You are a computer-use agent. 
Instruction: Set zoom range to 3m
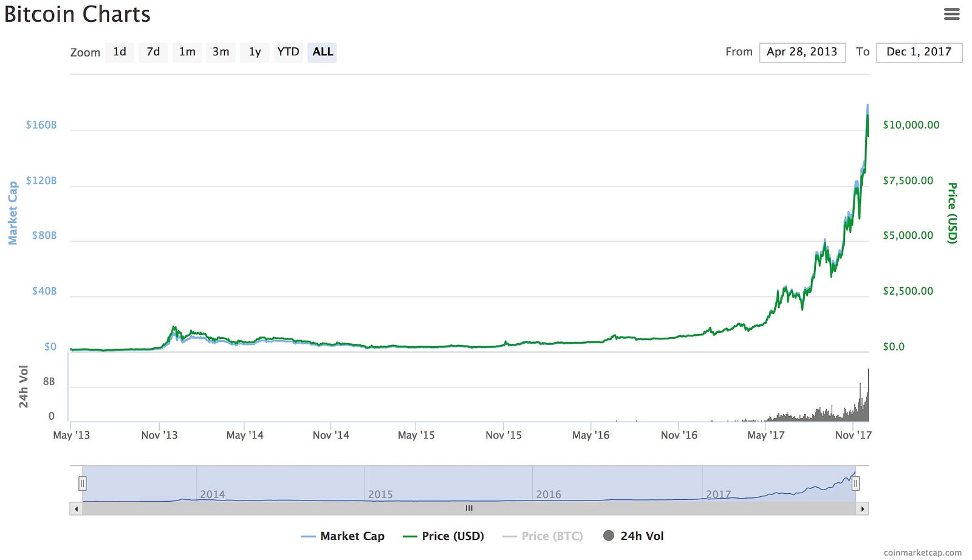pos(221,52)
